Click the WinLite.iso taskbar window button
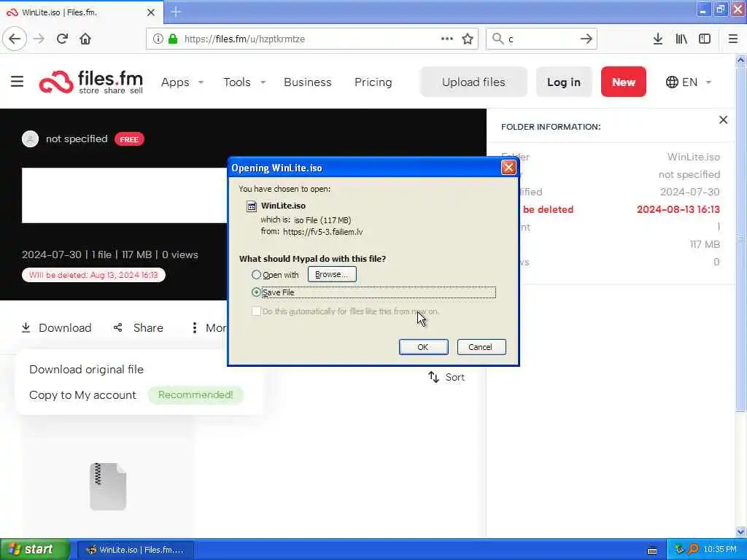Image resolution: width=747 pixels, height=560 pixels. tap(135, 550)
